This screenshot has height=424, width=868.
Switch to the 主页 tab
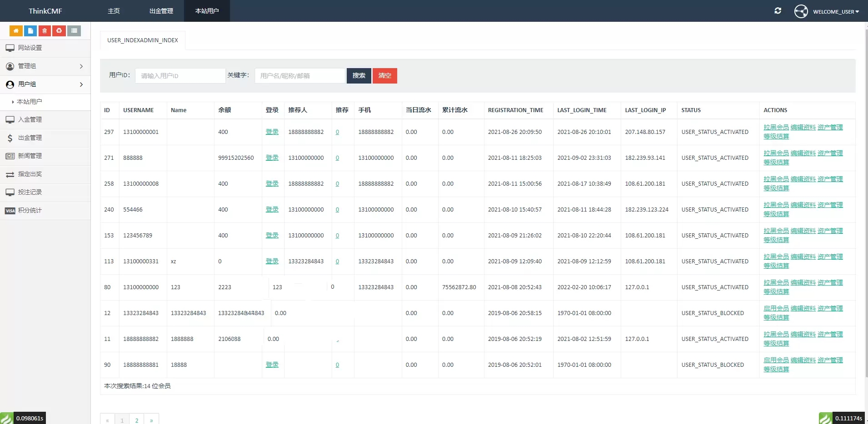point(114,10)
